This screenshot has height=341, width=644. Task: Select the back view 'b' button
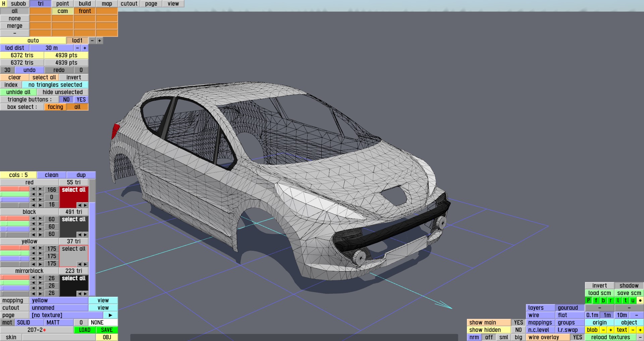603,300
